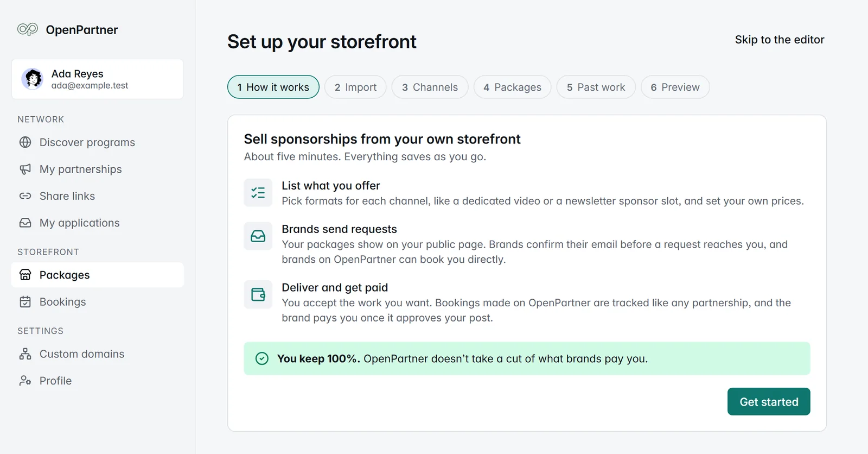Go to Bookings in sidebar
Viewport: 868px width, 454px height.
[98, 302]
